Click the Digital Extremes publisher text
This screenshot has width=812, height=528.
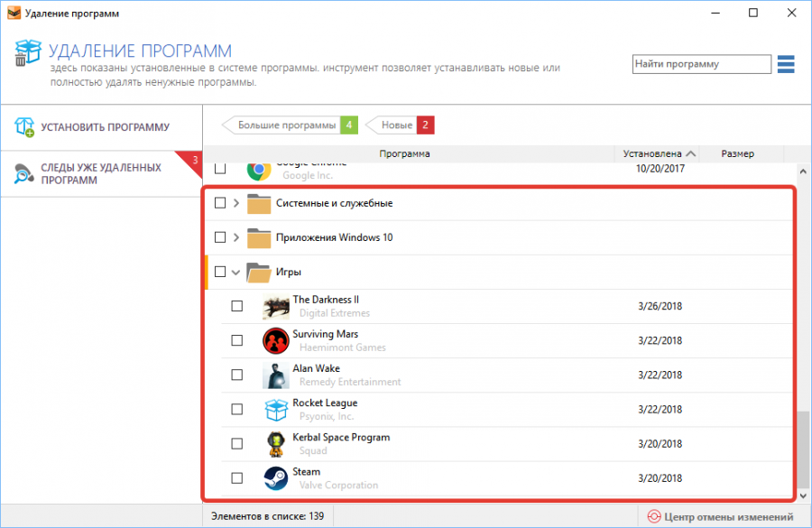pos(335,313)
